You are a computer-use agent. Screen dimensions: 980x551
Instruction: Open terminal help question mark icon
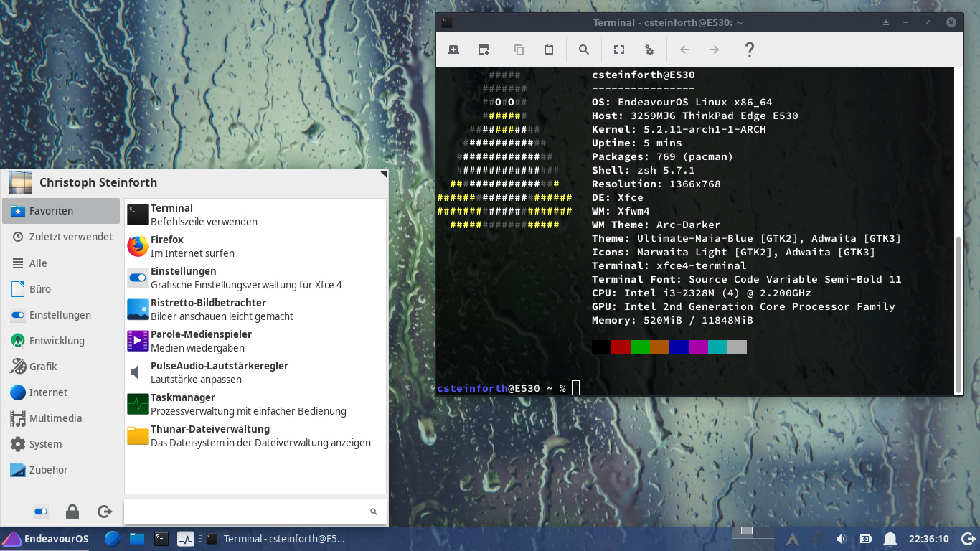(x=750, y=50)
